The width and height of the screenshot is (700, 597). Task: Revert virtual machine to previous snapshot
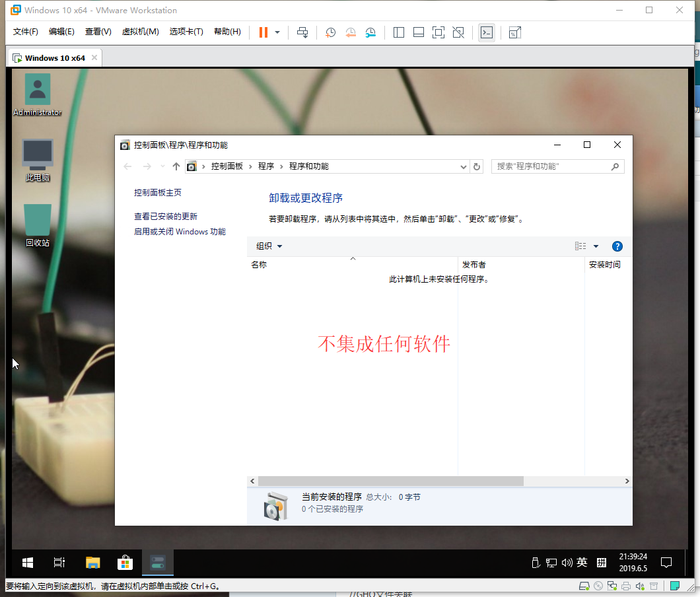[351, 32]
